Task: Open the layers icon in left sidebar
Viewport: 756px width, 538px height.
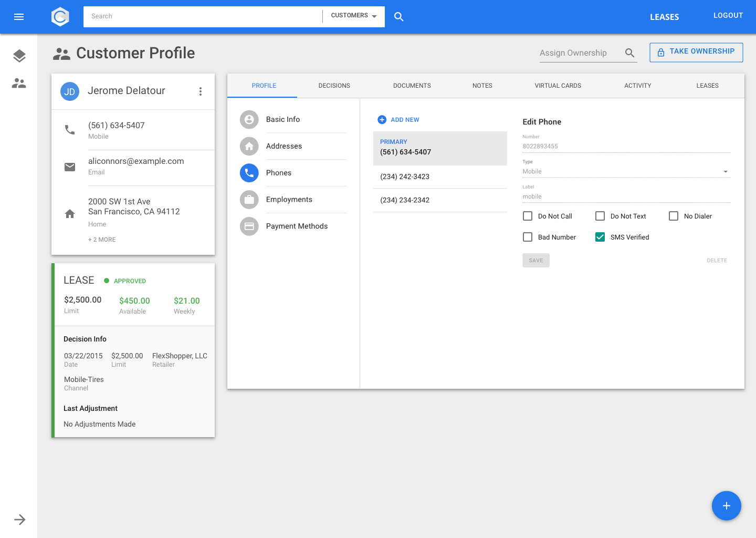Action: [19, 56]
